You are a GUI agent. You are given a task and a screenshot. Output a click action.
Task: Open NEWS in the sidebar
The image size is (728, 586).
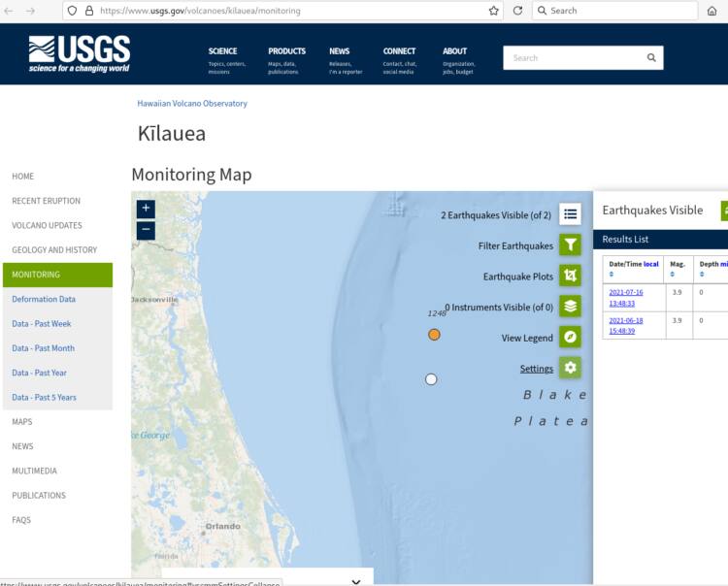(x=22, y=446)
